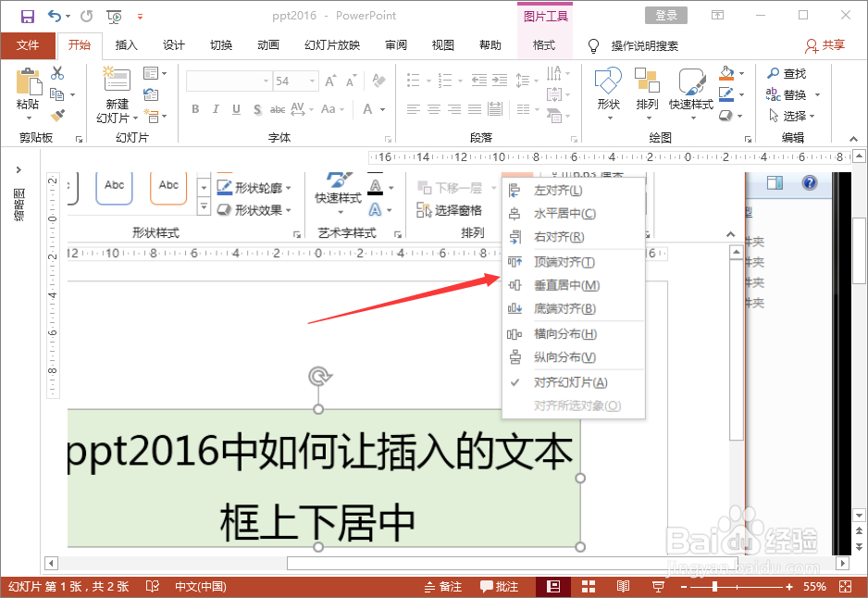Image resolution: width=868 pixels, height=598 pixels.
Task: Switch to the Animations (动画) tab
Action: pos(268,45)
